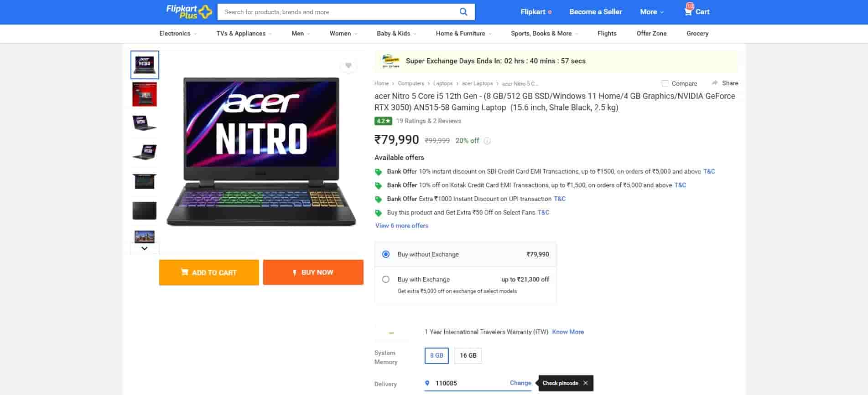The height and width of the screenshot is (395, 868).
Task: Expand the Home & Furniture menu
Action: click(463, 34)
